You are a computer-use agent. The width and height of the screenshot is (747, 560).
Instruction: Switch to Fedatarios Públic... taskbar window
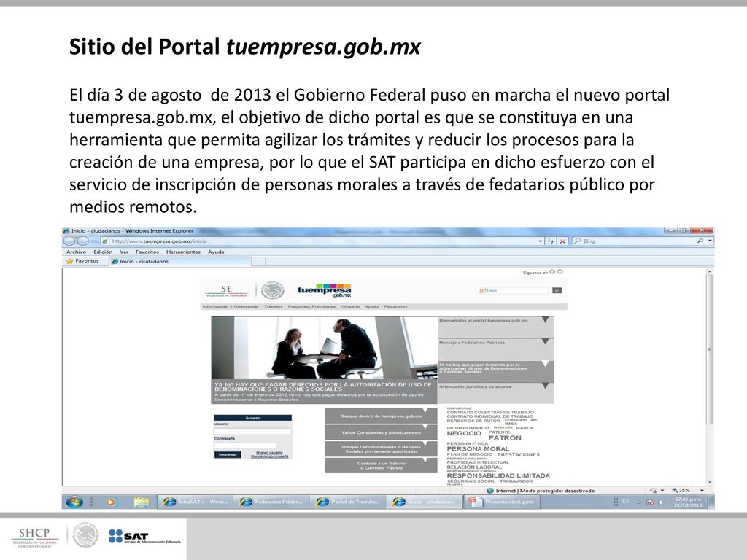point(274,502)
